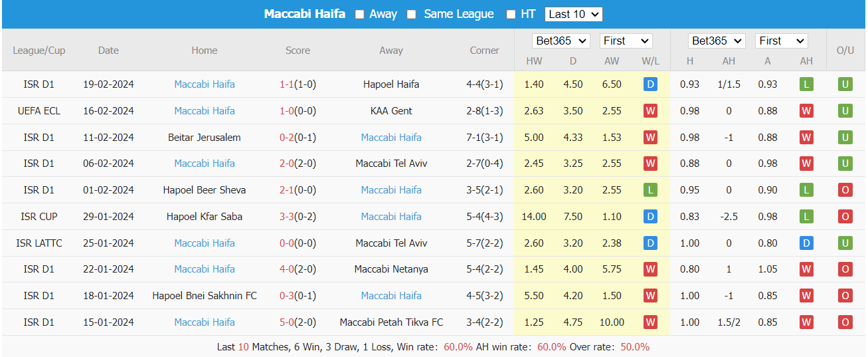Click the green L handicap badge for Hapoel Kfar Saba row
The height and width of the screenshot is (357, 868).
click(806, 217)
